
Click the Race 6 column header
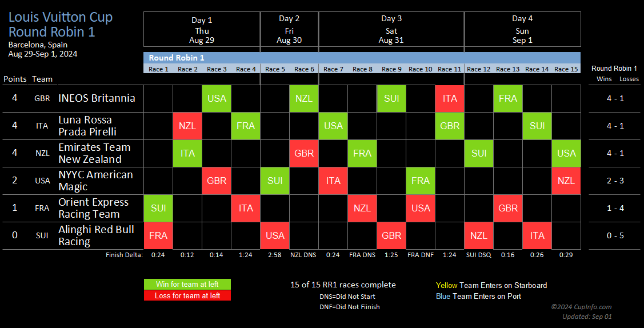coord(304,69)
